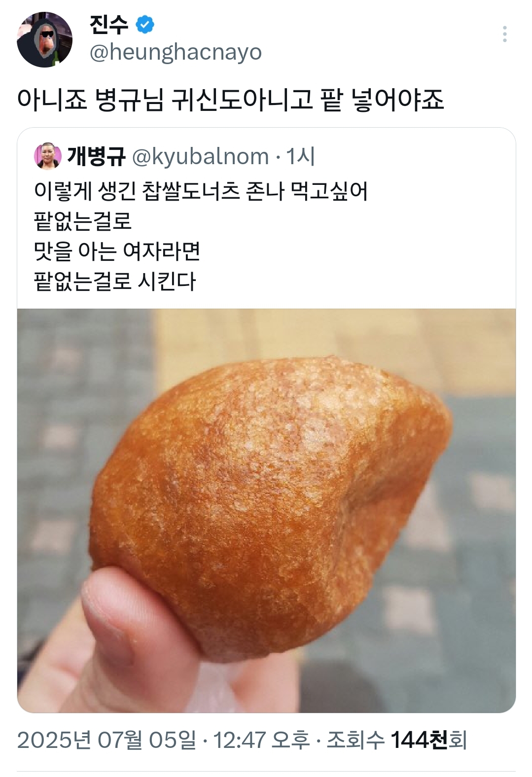Open 개병규's small profile avatar
532x777 pixels.
47,156
